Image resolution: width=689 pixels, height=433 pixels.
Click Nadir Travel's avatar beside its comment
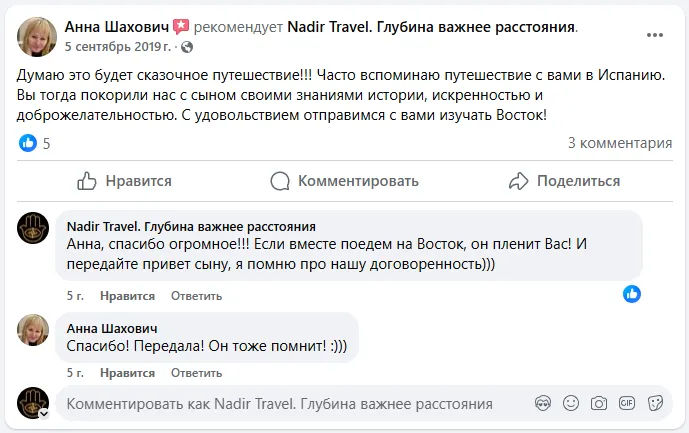coord(34,229)
